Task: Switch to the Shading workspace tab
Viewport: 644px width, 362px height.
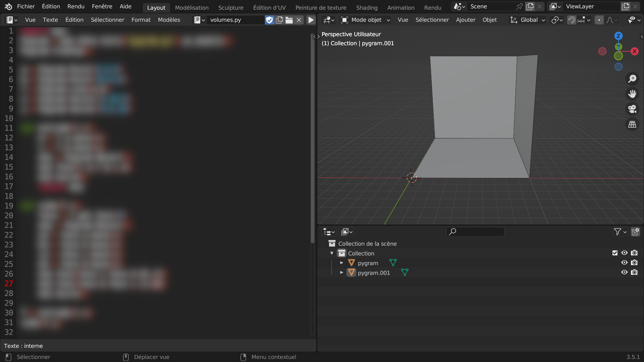Action: (367, 7)
